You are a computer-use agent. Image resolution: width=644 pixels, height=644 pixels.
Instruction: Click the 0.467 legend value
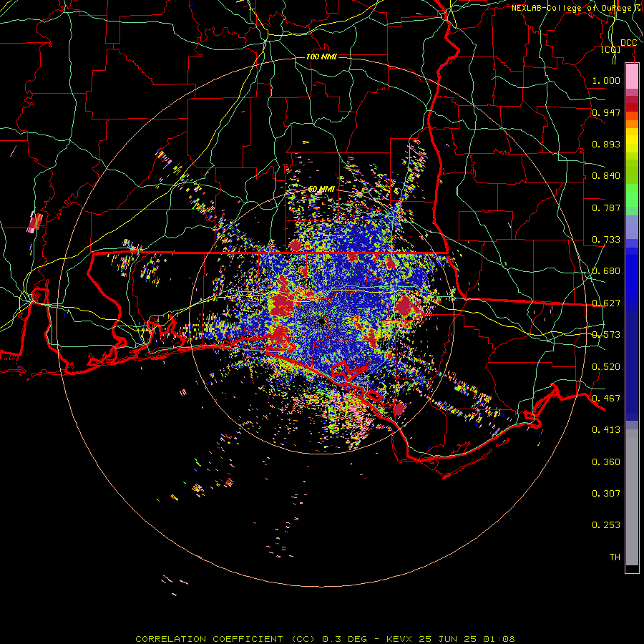(x=606, y=399)
